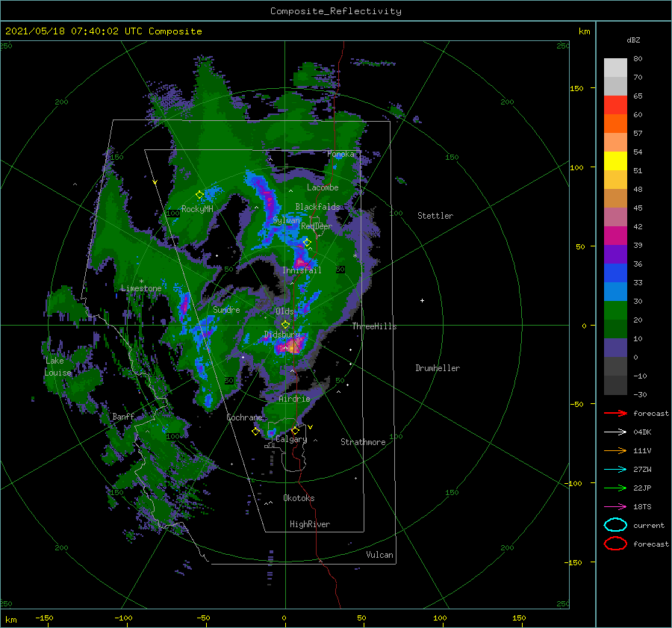The height and width of the screenshot is (628, 672).
Task: Click the cyan current ellipse legend icon
Action: [x=615, y=525]
